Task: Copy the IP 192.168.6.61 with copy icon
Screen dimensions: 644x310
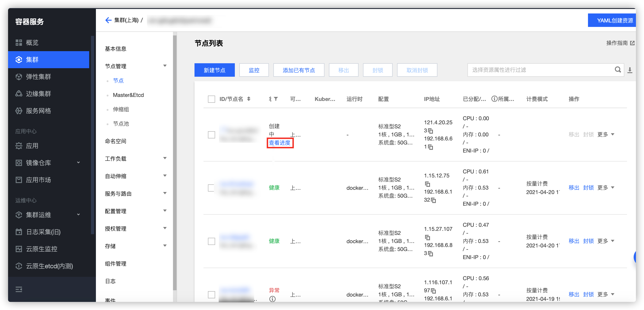Action: (430, 147)
